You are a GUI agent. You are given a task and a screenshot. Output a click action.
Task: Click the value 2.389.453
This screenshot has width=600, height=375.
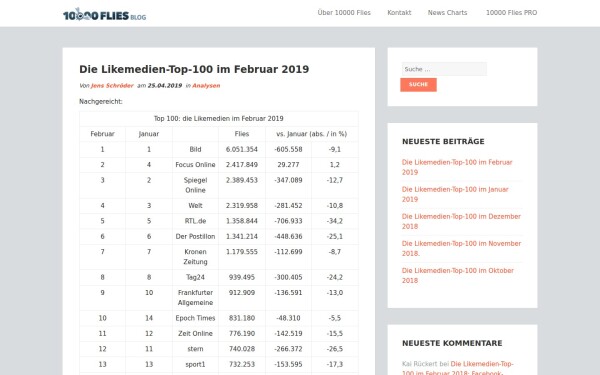tap(242, 180)
